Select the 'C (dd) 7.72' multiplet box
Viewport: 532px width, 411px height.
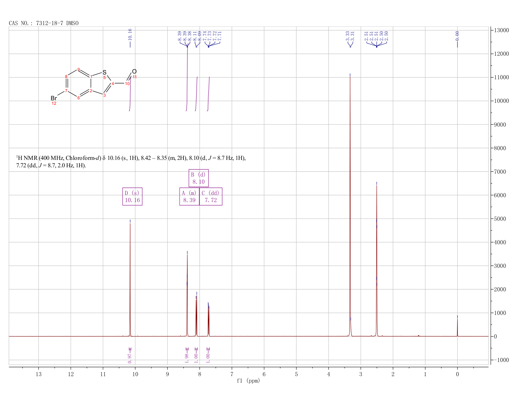211,197
